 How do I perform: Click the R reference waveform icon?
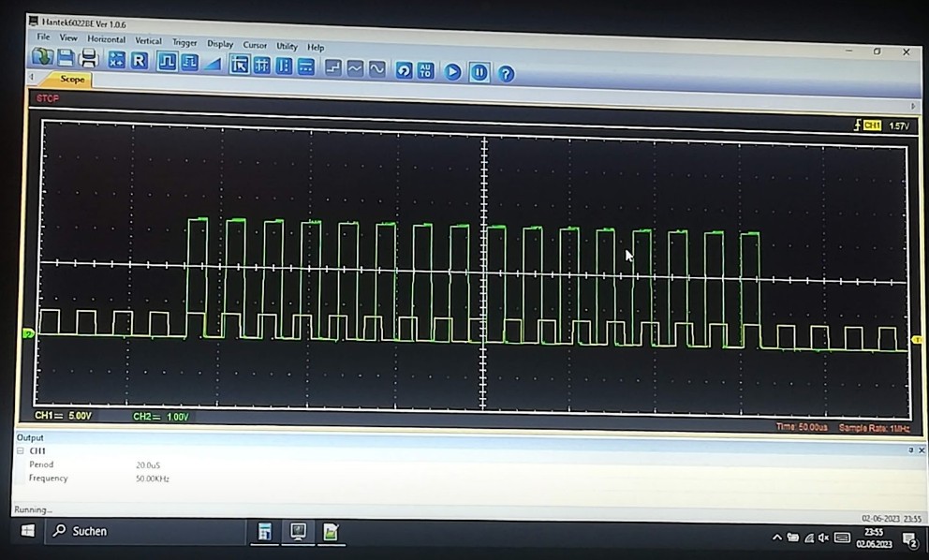139,61
